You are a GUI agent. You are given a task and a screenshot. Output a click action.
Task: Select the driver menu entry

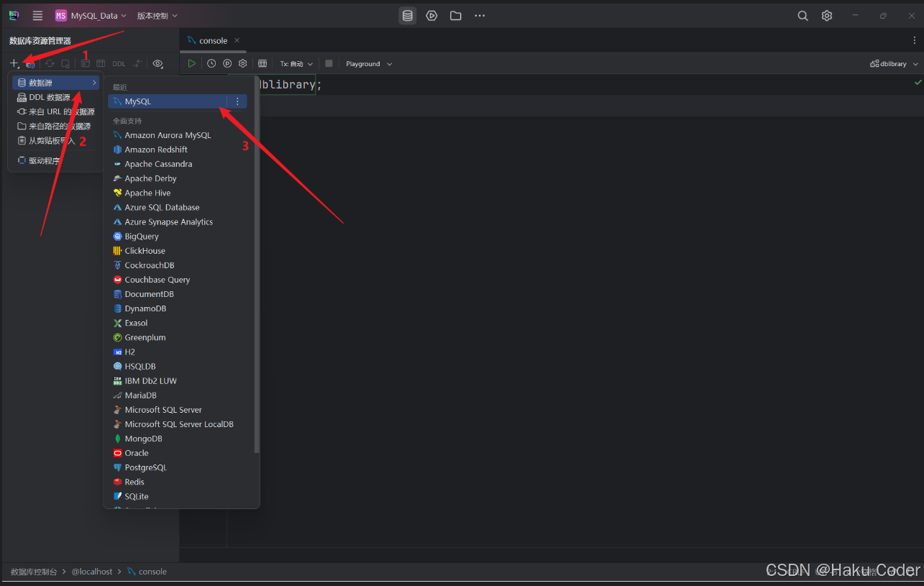pos(56,161)
